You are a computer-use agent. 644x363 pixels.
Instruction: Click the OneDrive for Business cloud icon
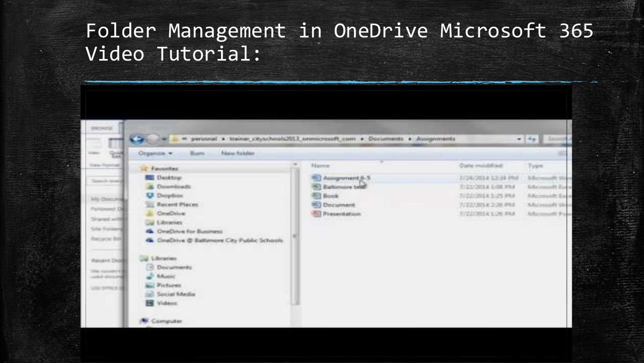149,231
